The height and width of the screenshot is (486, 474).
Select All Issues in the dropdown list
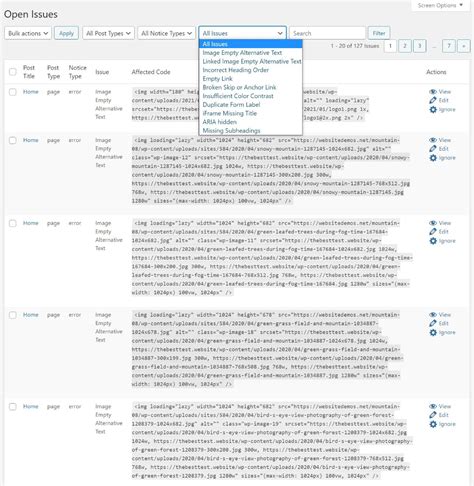pos(251,44)
